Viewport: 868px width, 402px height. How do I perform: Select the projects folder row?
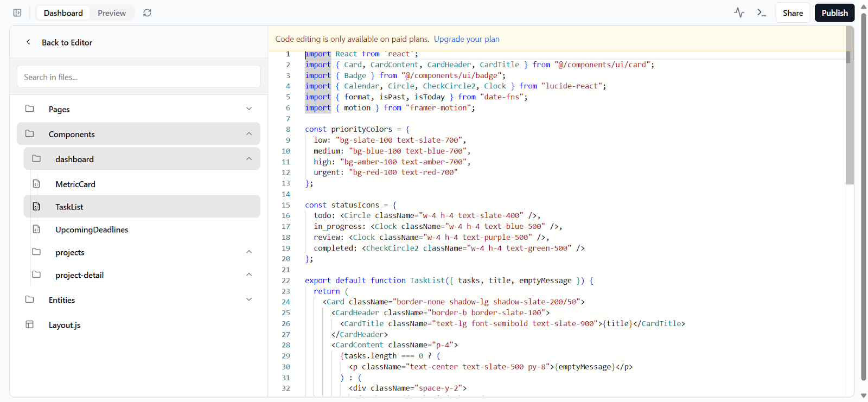coord(142,252)
